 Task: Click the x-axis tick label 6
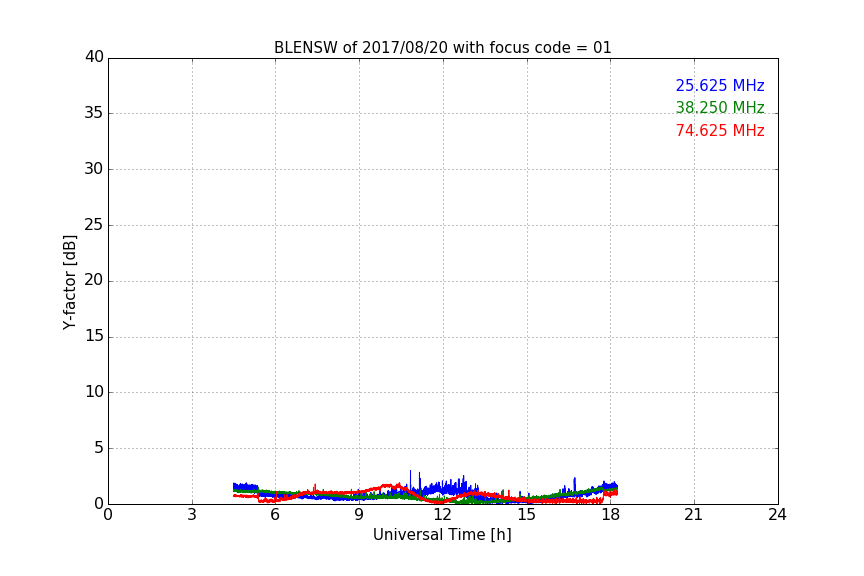275,515
